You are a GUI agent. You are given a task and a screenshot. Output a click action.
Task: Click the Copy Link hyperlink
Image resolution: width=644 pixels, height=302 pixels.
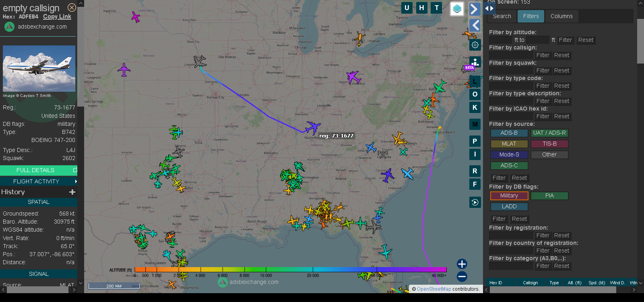coord(57,16)
